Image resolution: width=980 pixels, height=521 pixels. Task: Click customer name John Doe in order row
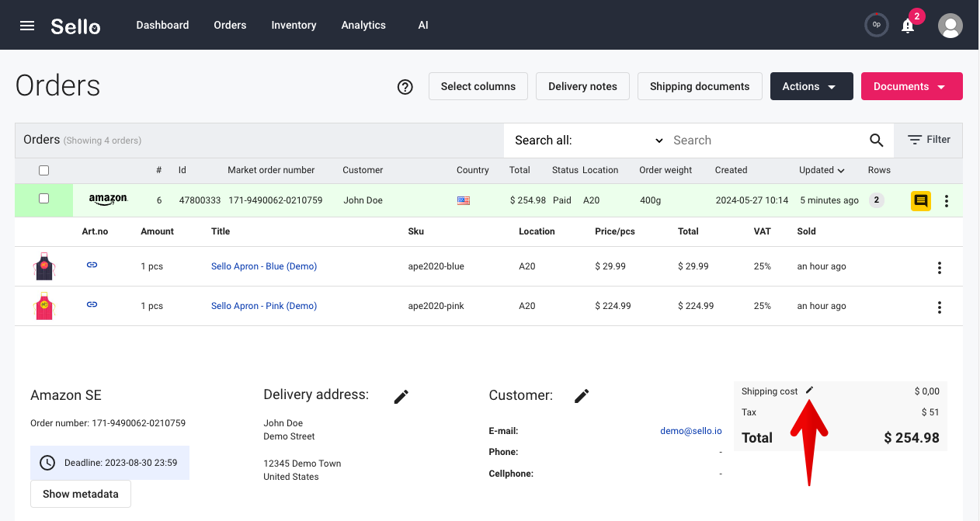point(363,200)
